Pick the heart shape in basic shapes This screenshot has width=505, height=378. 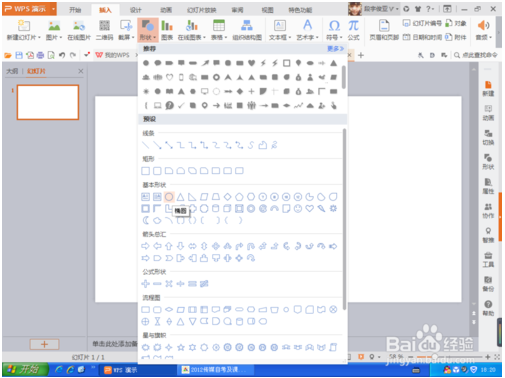coord(310,209)
